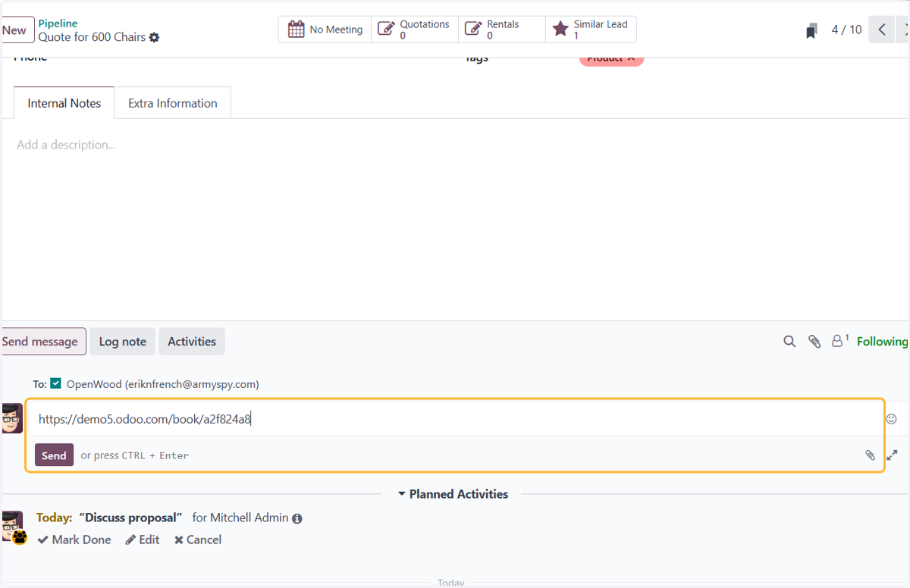Screen dimensions: 910x588
Task: Remove the Product tag
Action: click(631, 58)
